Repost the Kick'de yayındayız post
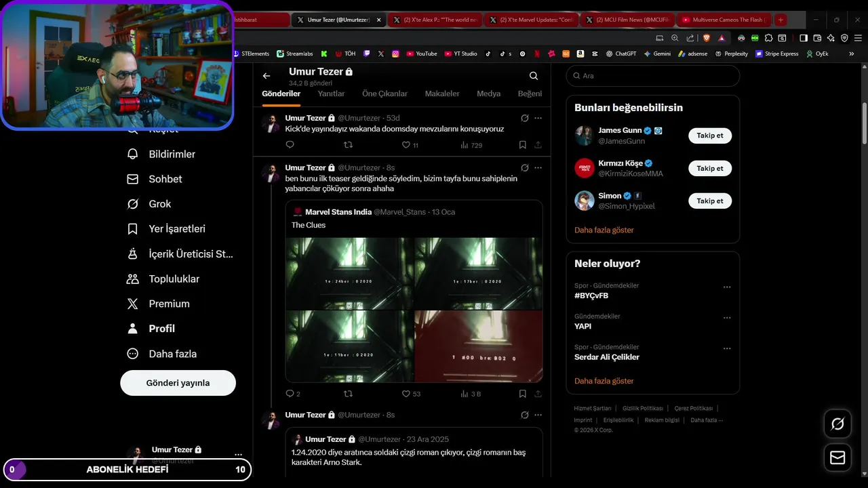The image size is (868, 488). click(348, 145)
